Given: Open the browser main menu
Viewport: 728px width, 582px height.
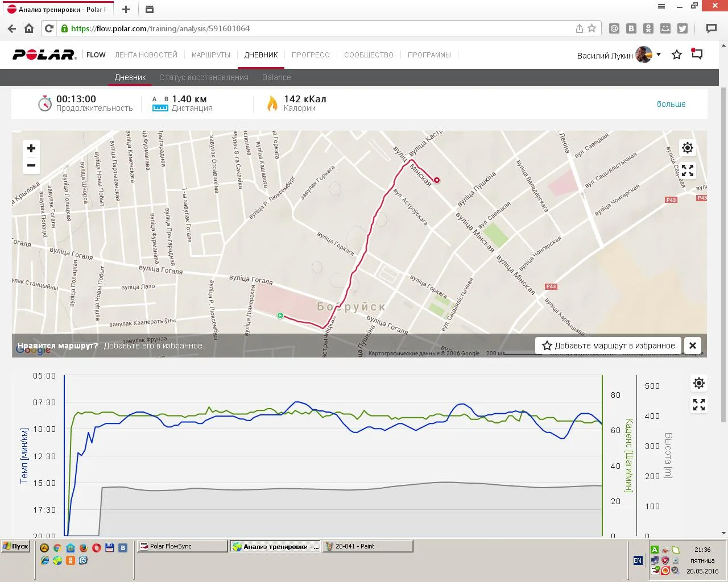Looking at the screenshot, I should point(661,6).
